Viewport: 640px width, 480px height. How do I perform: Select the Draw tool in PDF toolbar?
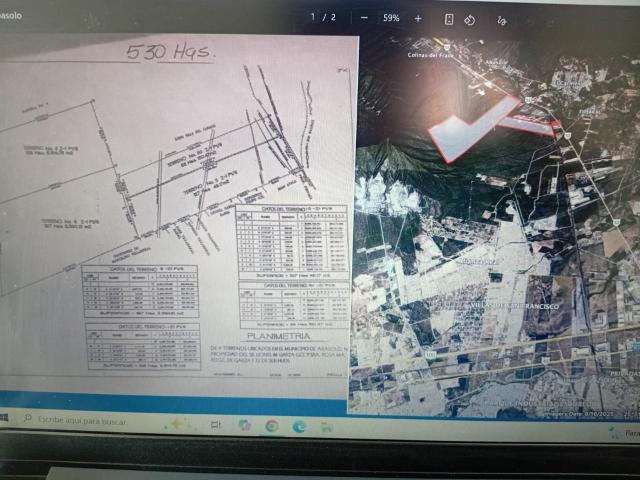(502, 20)
